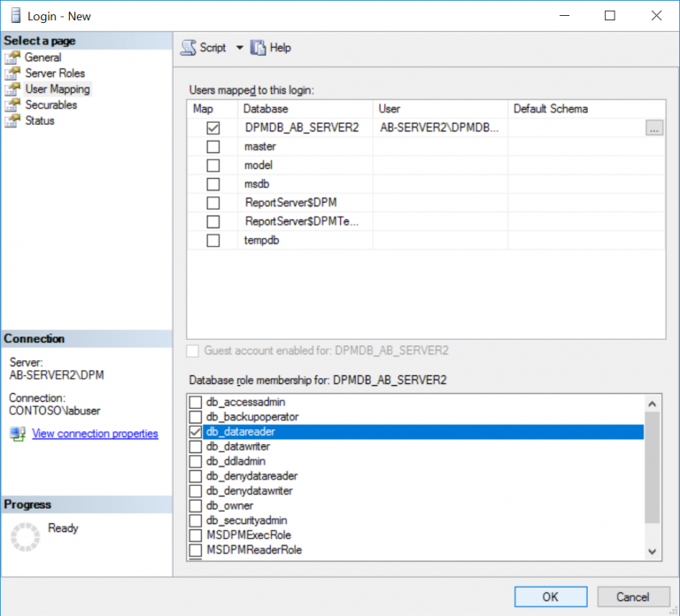The width and height of the screenshot is (680, 616).
Task: Click the role list scrollbar thumb
Action: tap(652, 467)
